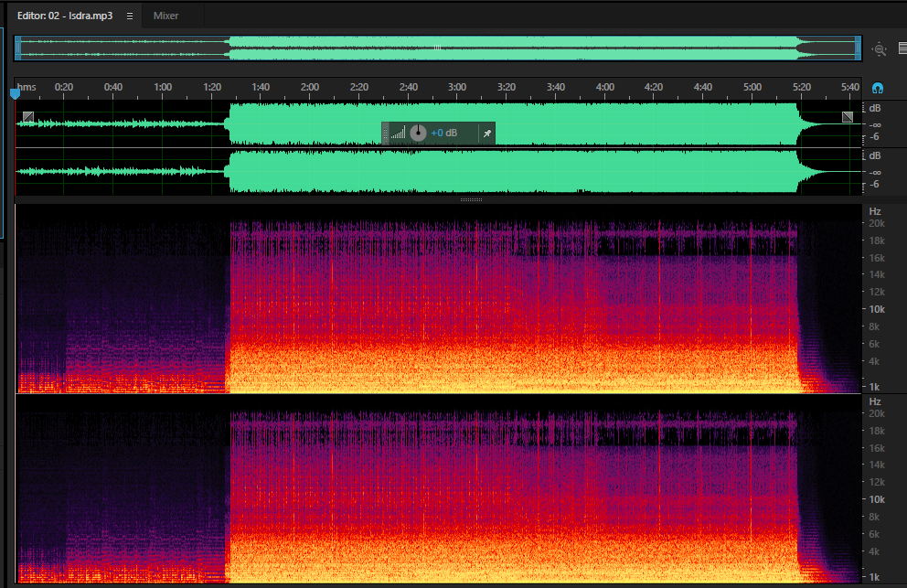Click the 3:00 mark on time ruler

coord(457,87)
